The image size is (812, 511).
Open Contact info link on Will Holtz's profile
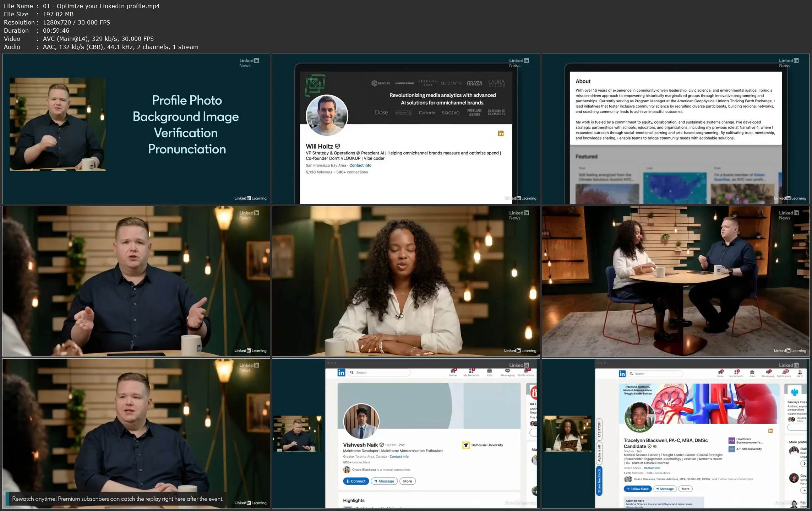pyautogui.click(x=360, y=165)
